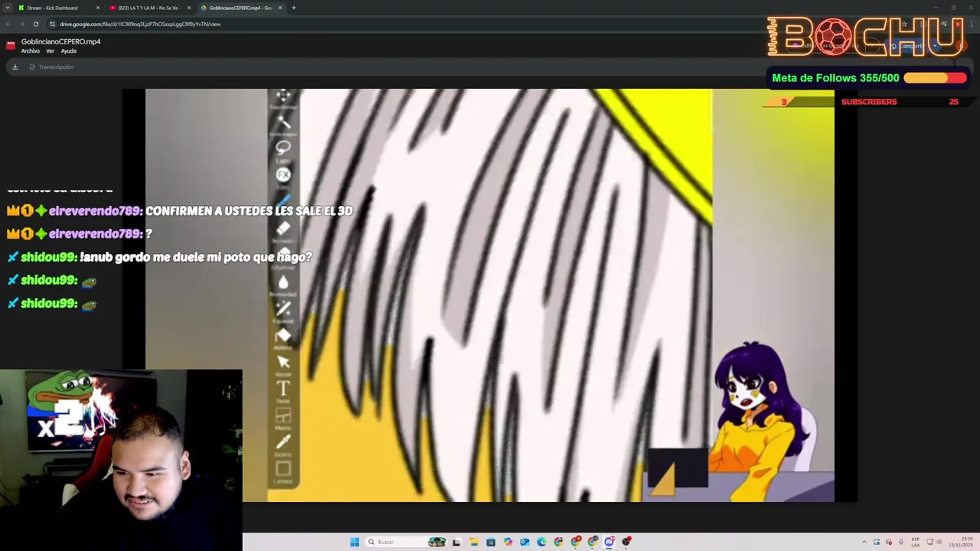Open the microphone tray icon
This screenshot has height=551, width=980.
coord(901,542)
